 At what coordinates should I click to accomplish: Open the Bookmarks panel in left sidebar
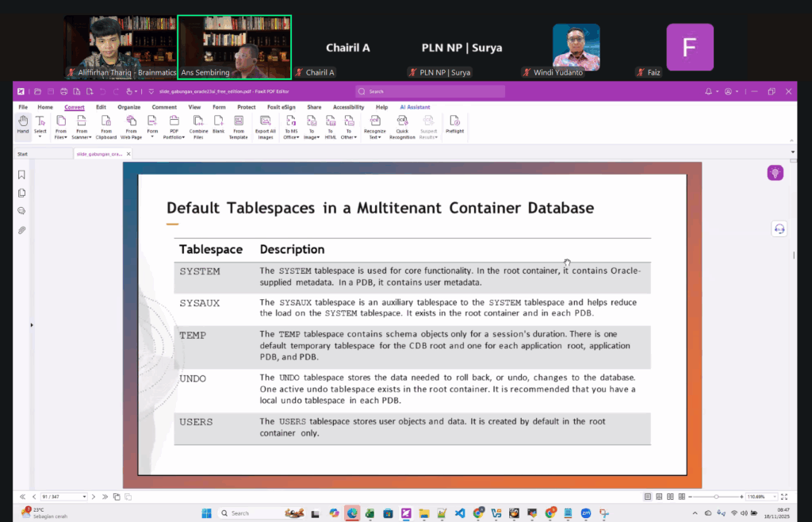21,175
